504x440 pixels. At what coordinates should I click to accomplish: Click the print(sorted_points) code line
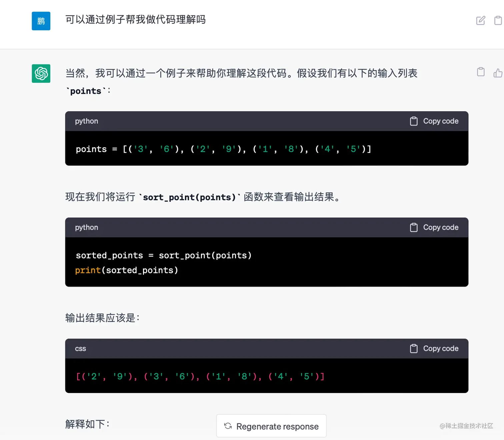pyautogui.click(x=127, y=270)
